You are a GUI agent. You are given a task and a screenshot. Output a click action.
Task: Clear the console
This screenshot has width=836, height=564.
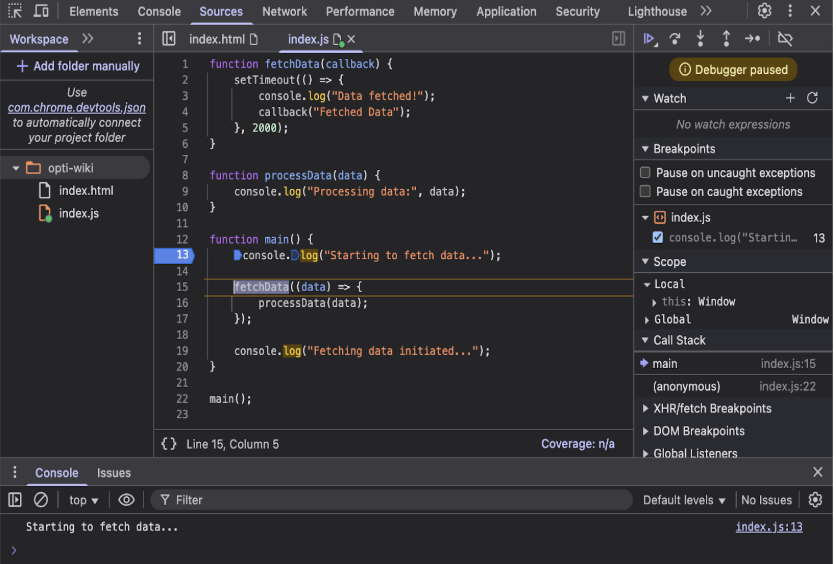pos(41,500)
